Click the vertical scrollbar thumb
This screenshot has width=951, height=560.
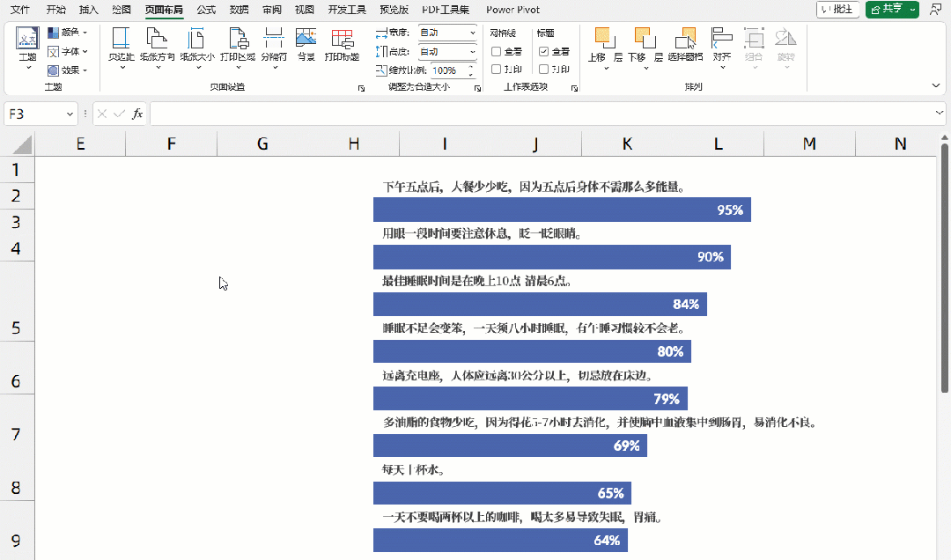point(944,267)
